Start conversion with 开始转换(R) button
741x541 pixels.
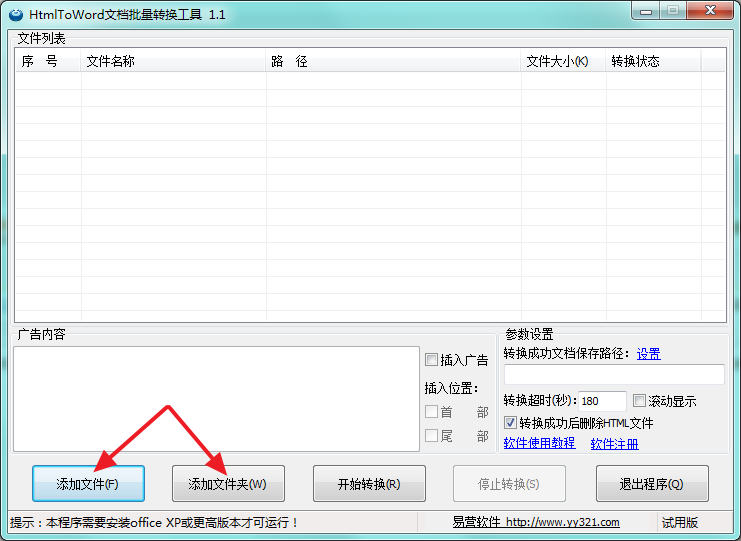[x=369, y=483]
